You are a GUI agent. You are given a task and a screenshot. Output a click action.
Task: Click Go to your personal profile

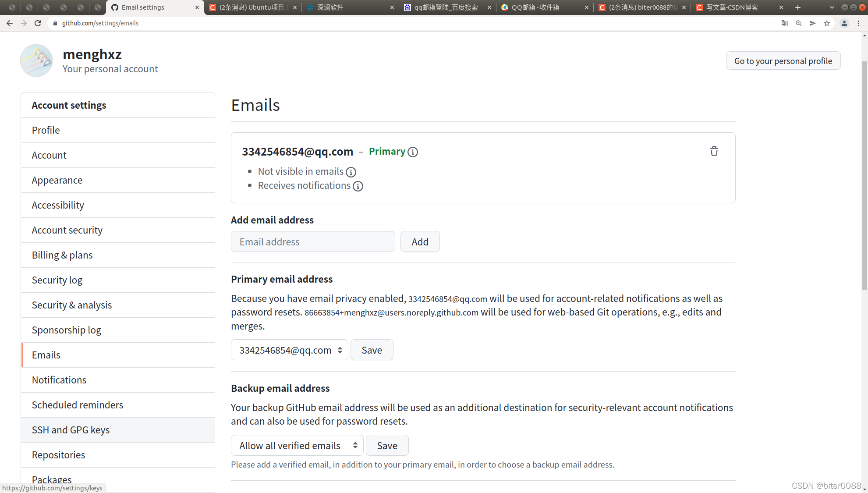(x=783, y=61)
